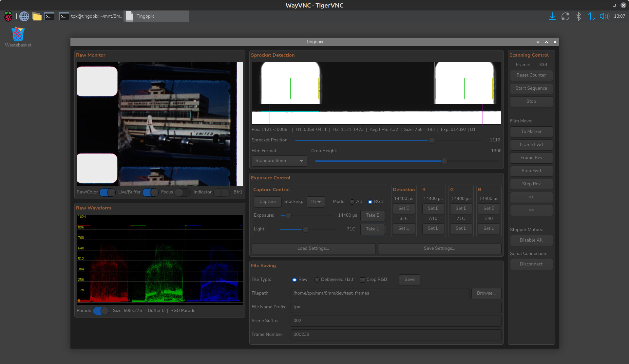
Task: Open the Film Format Standard 8mm dropdown
Action: [x=279, y=161]
